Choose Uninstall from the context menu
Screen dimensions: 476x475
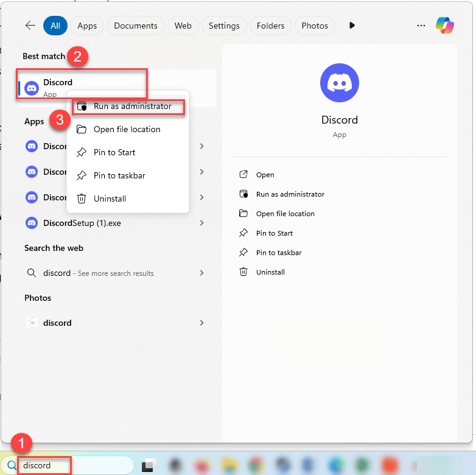(110, 199)
